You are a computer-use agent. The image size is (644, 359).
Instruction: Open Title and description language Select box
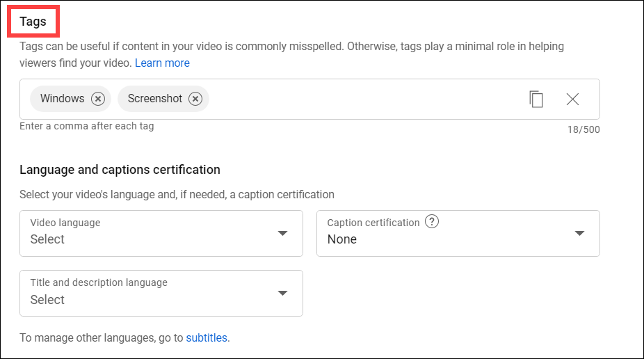pos(161,294)
